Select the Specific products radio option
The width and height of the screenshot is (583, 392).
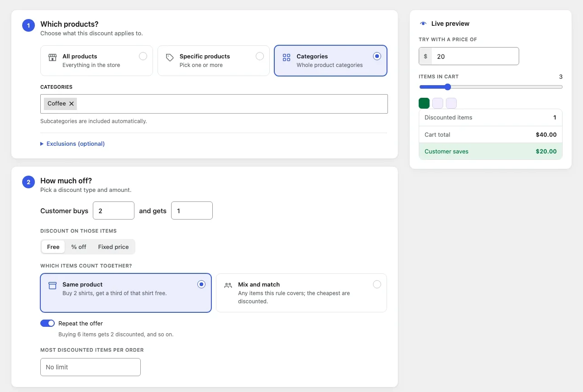[x=260, y=56]
